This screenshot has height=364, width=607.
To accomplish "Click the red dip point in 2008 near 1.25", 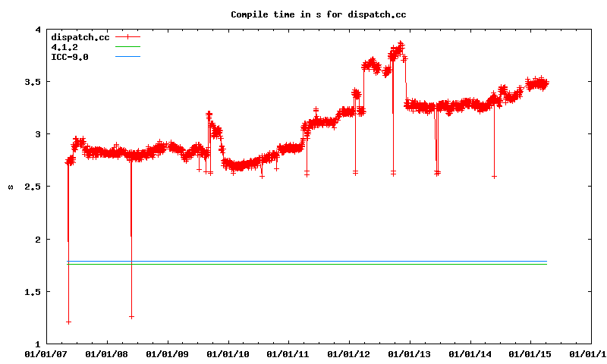I will (131, 316).
